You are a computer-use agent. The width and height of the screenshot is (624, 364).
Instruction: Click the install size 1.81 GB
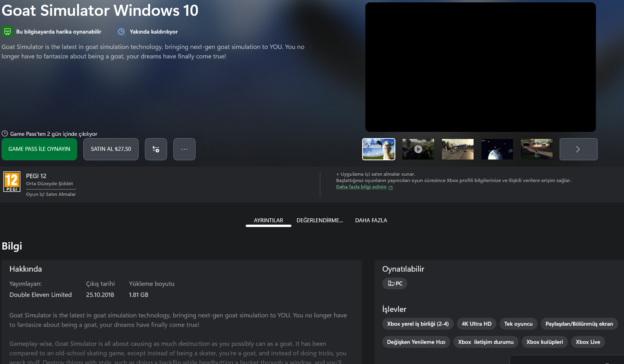click(x=139, y=295)
